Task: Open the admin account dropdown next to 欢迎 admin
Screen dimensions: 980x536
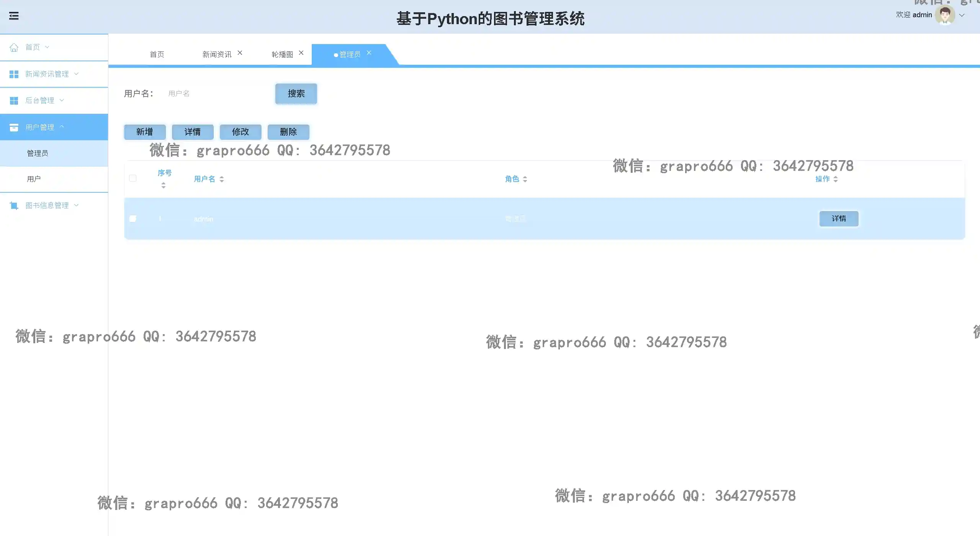Action: pos(962,15)
